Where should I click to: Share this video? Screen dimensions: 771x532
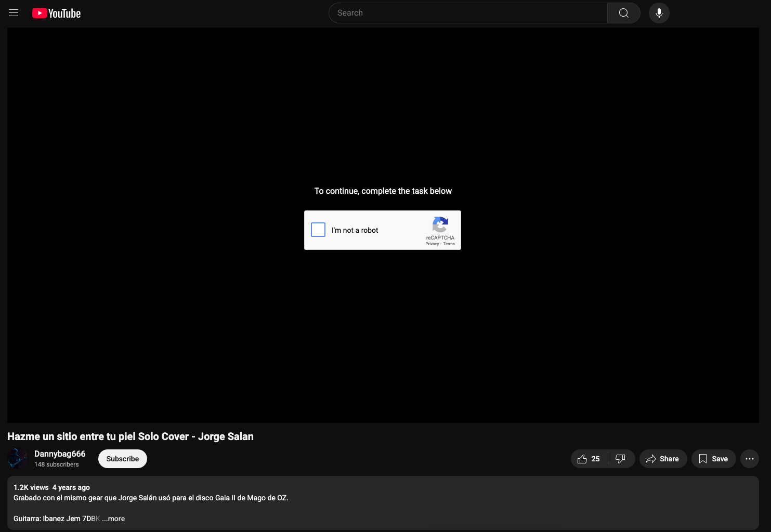663,459
